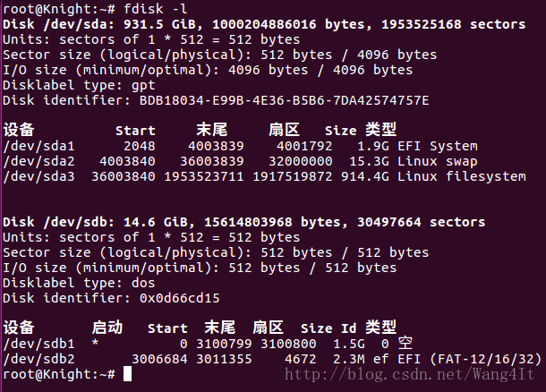Click the 'Linux swap' type text
Image resolution: width=546 pixels, height=392 pixels.
[x=438, y=161]
